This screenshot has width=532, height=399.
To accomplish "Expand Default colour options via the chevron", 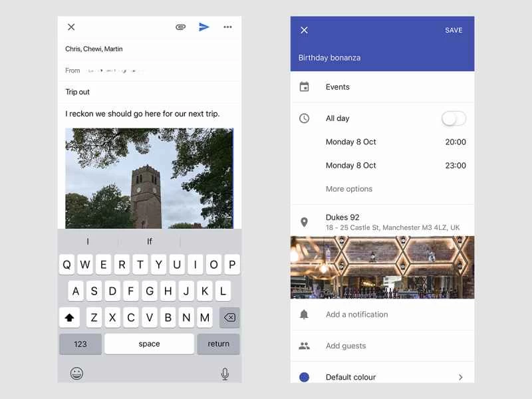I will [x=460, y=377].
